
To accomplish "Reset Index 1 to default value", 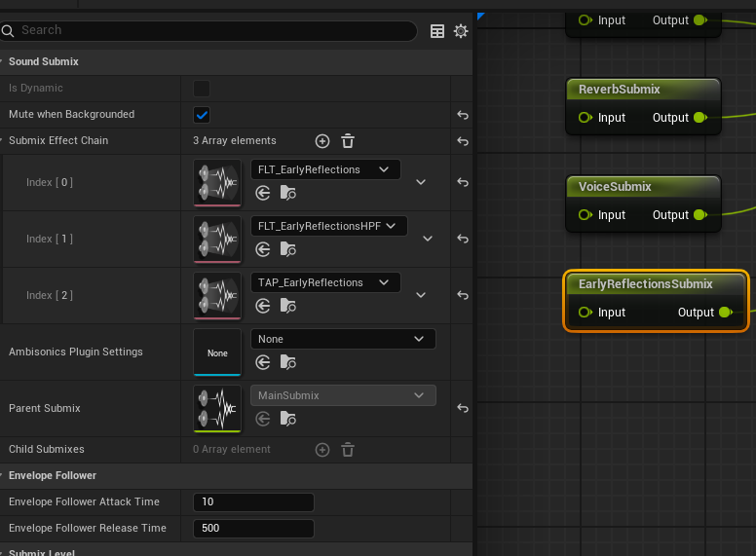I will [463, 239].
